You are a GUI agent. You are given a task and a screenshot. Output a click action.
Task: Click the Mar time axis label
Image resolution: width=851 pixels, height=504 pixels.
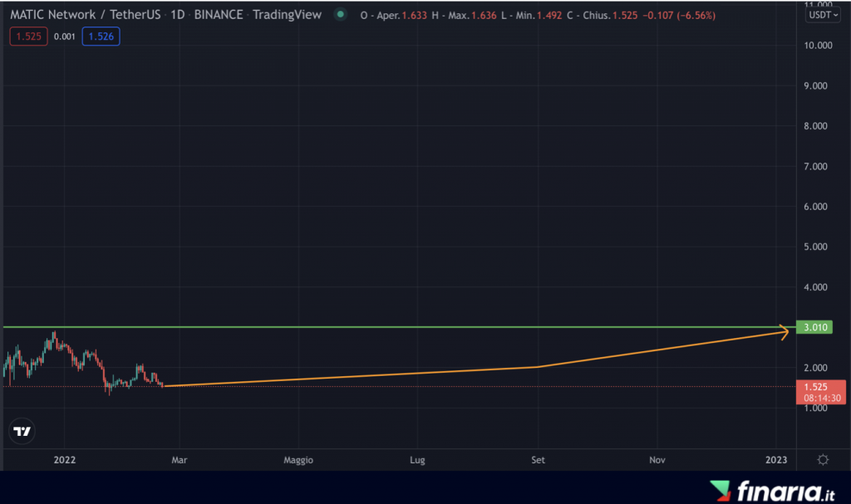[180, 459]
